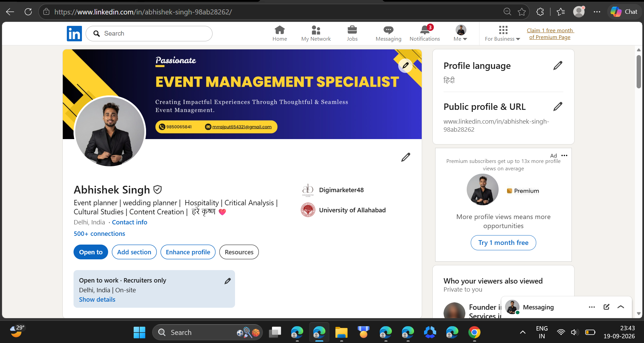Compose new message icon in Messaging bar
The height and width of the screenshot is (343, 644).
[606, 307]
